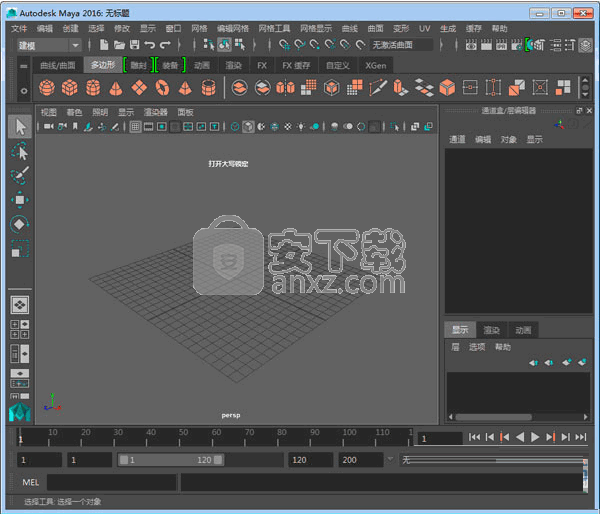Toggle select by hierarchy mode
The height and width of the screenshot is (514, 602).
209,45
